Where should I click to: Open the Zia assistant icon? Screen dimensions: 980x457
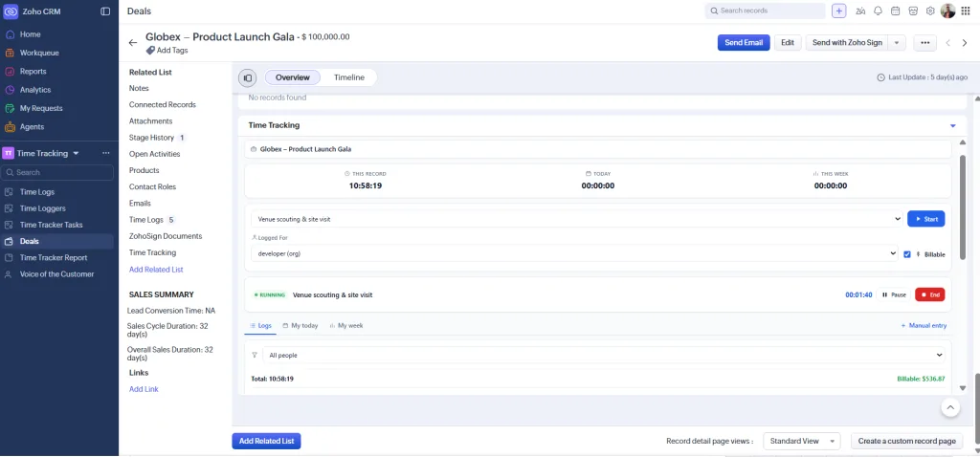tap(860, 11)
